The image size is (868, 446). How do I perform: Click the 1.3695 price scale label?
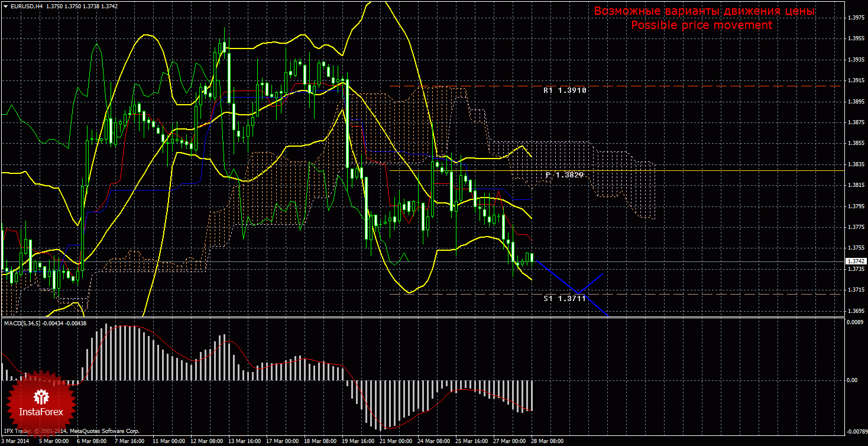tap(855, 311)
